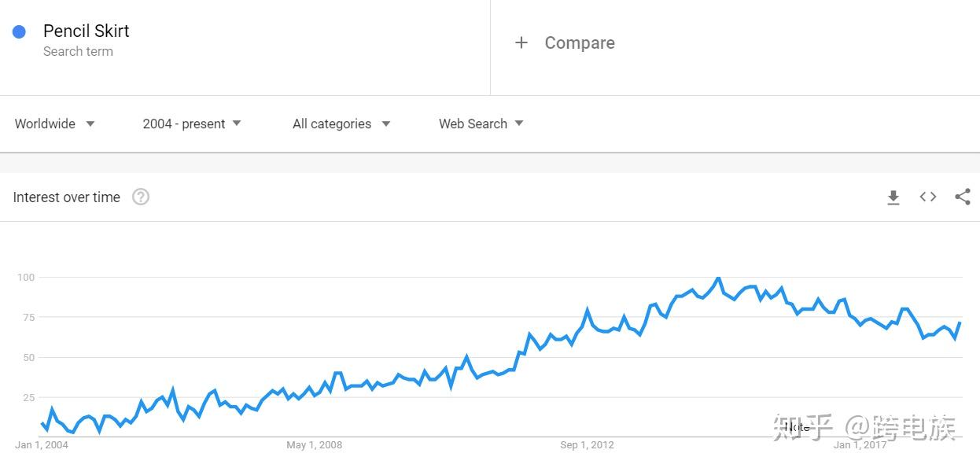Click the blue dot beside Pencil Skirt
The image size is (980, 468).
20,31
